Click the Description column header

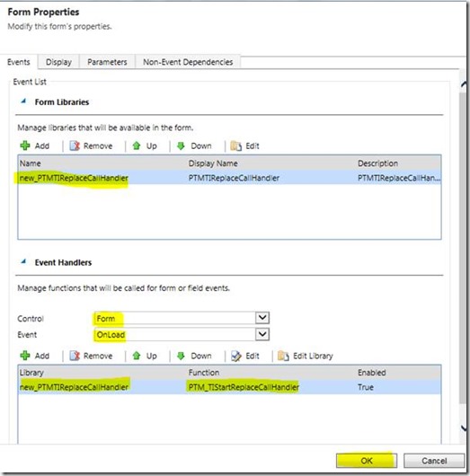[x=377, y=163]
